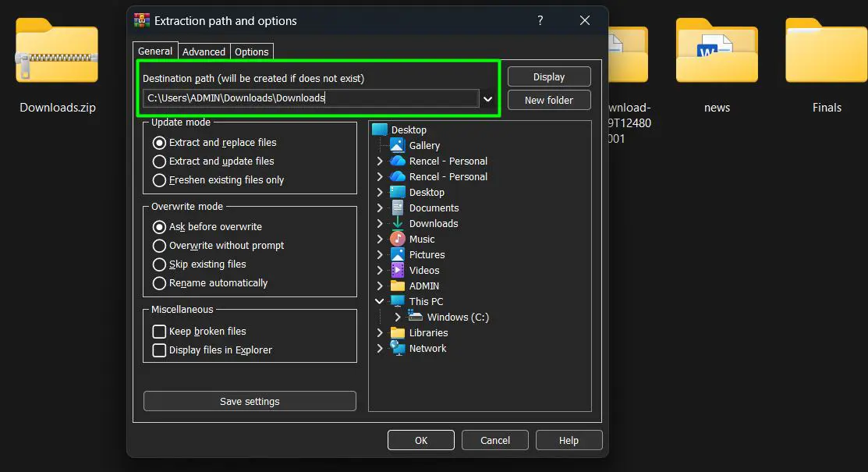The width and height of the screenshot is (868, 472).
Task: Enable the Keep broken files option
Action: [x=160, y=331]
